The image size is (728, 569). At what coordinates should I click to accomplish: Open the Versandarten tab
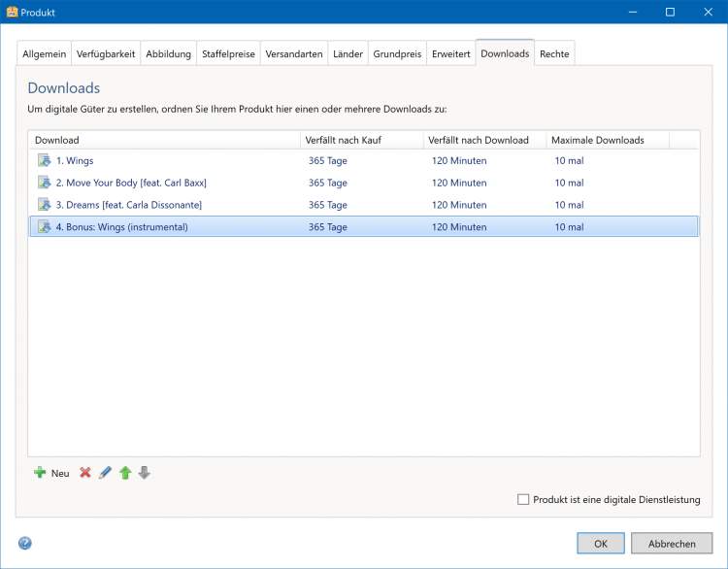coord(294,54)
